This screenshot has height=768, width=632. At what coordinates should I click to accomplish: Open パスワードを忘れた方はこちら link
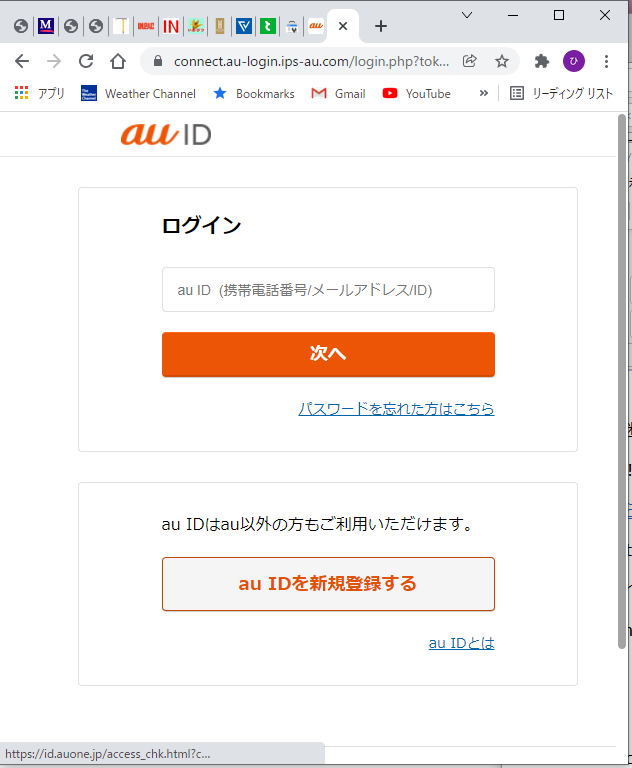pos(396,408)
